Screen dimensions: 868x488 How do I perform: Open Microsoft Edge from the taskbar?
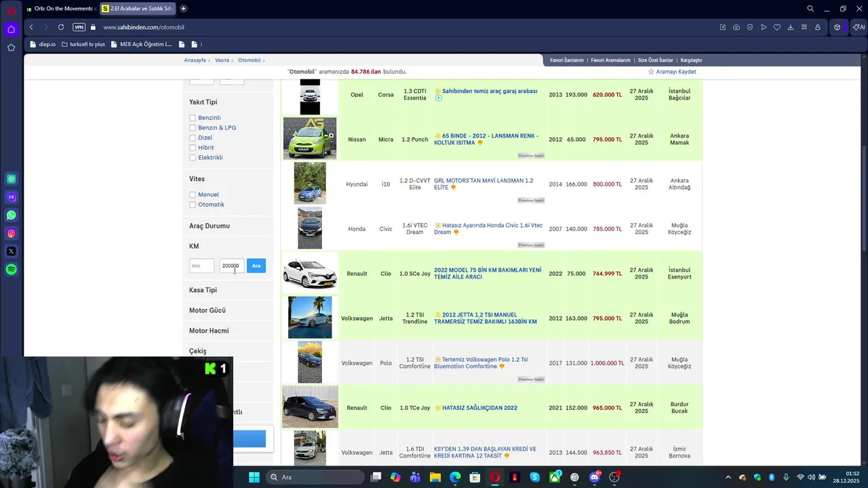455,477
